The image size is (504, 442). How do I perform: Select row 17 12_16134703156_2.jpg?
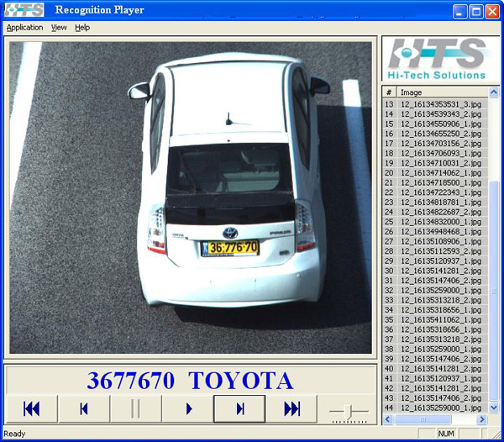coord(435,144)
